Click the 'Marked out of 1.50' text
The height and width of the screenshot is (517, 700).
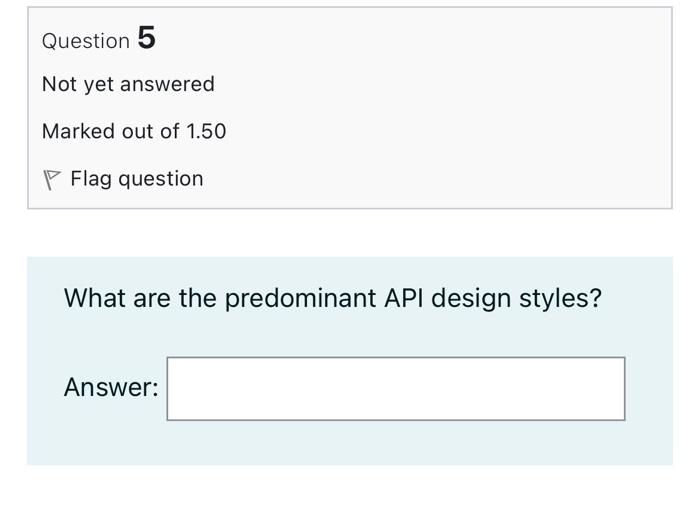coord(134,131)
